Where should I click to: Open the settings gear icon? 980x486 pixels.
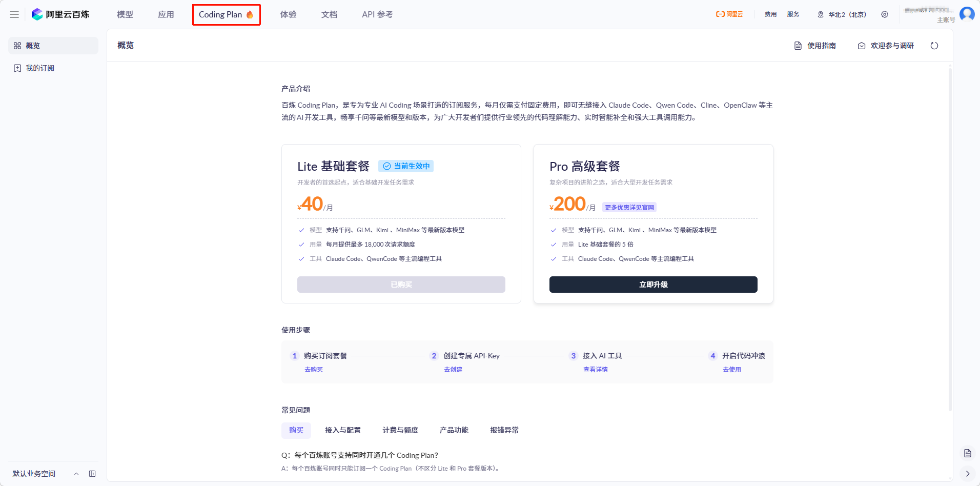[x=885, y=14]
